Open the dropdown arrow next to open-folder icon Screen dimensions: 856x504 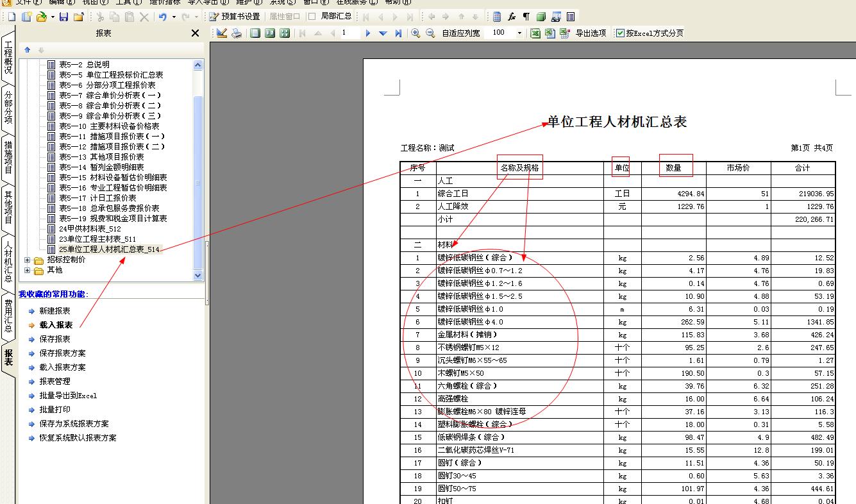point(53,17)
